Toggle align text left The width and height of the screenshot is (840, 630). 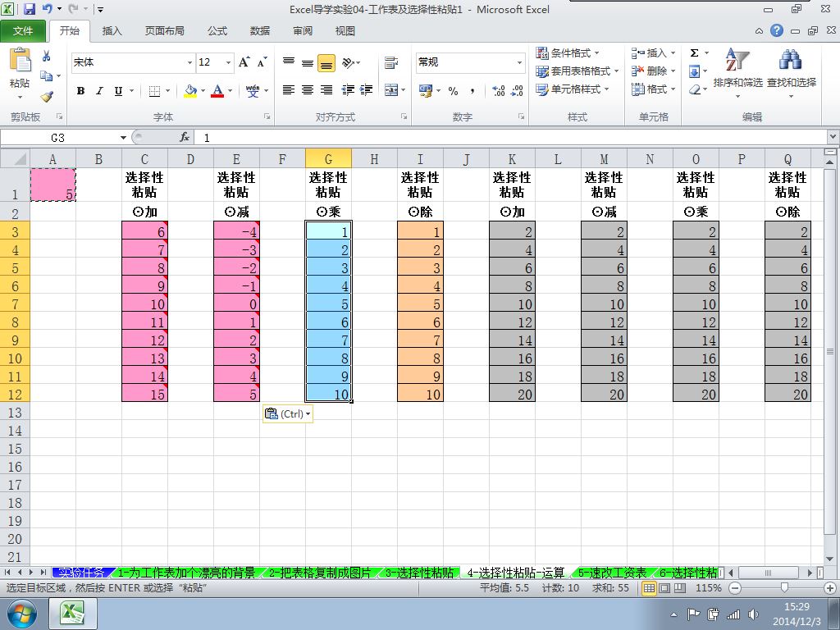[289, 90]
